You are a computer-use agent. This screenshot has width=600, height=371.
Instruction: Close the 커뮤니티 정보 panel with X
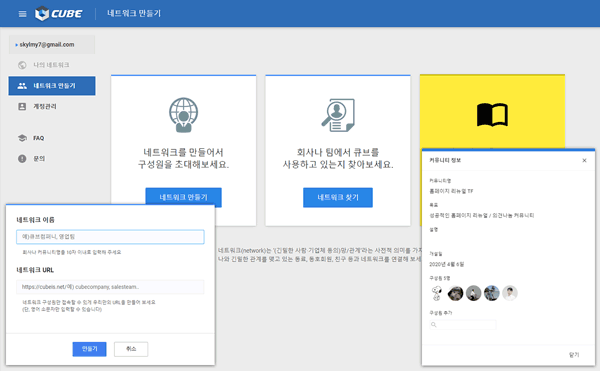coord(584,160)
